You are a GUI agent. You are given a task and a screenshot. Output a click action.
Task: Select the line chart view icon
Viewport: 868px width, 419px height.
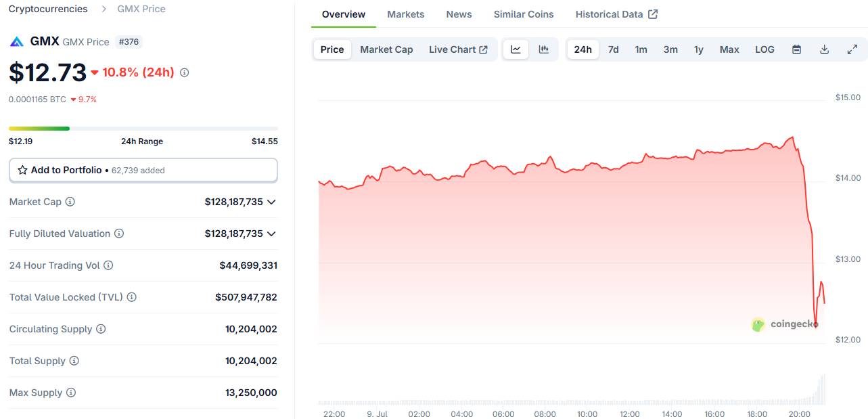coord(516,49)
